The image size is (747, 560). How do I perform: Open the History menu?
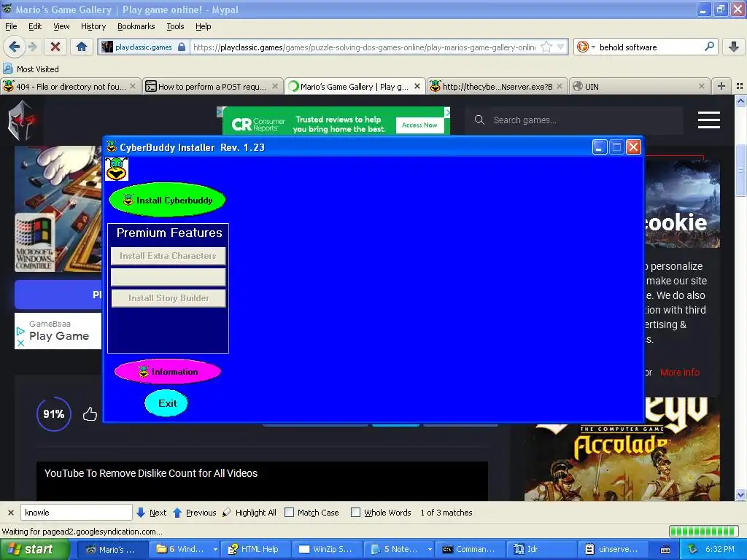coord(93,26)
